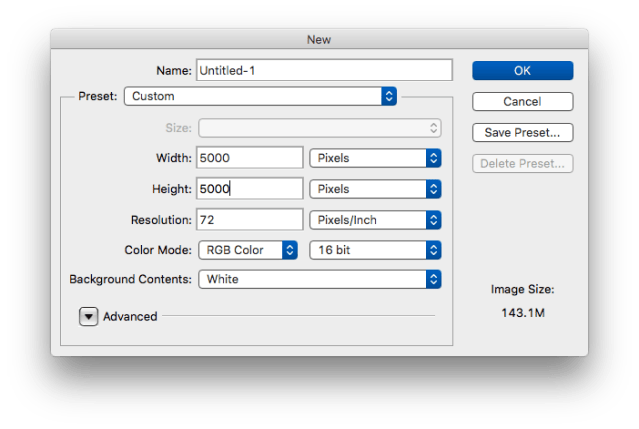This screenshot has height=429, width=639.
Task: Expand the Advanced disclosure triangle
Action: 89,316
